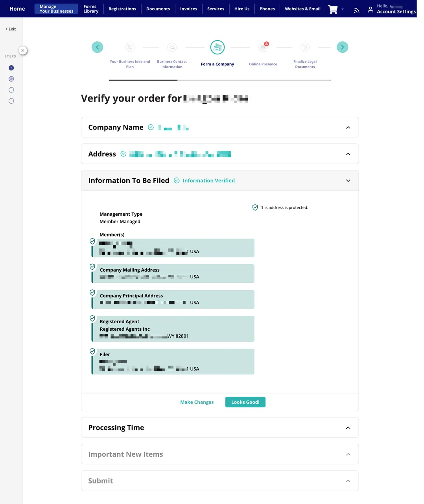Open the Forms Library menu
This screenshot has width=424, height=504.
[91, 9]
